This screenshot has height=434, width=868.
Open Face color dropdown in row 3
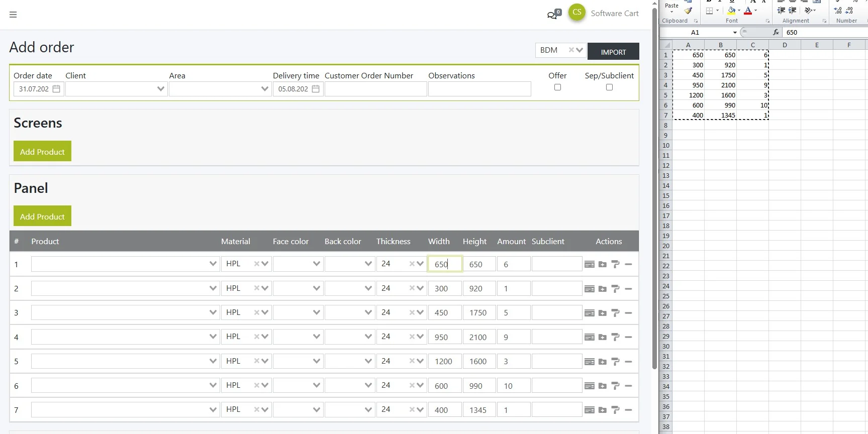[x=317, y=312]
